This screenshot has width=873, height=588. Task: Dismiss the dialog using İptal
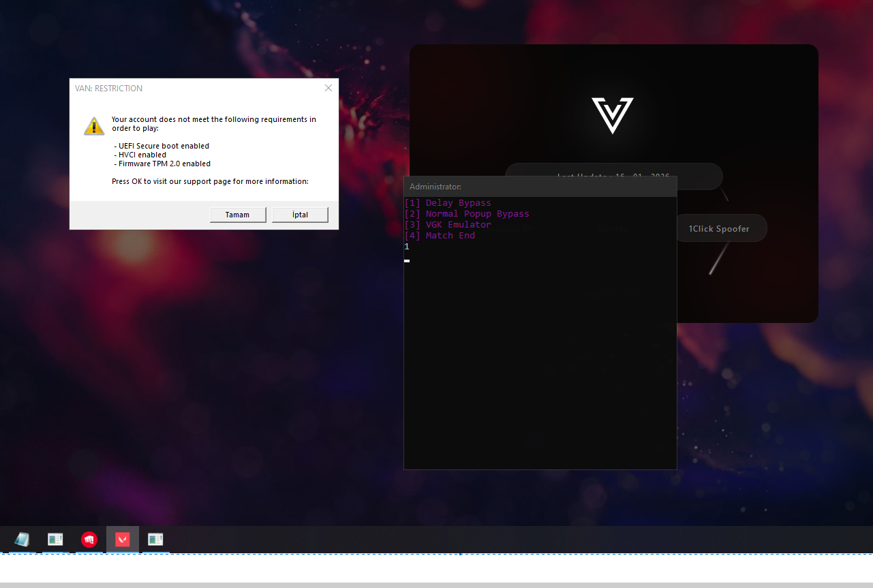click(x=300, y=215)
